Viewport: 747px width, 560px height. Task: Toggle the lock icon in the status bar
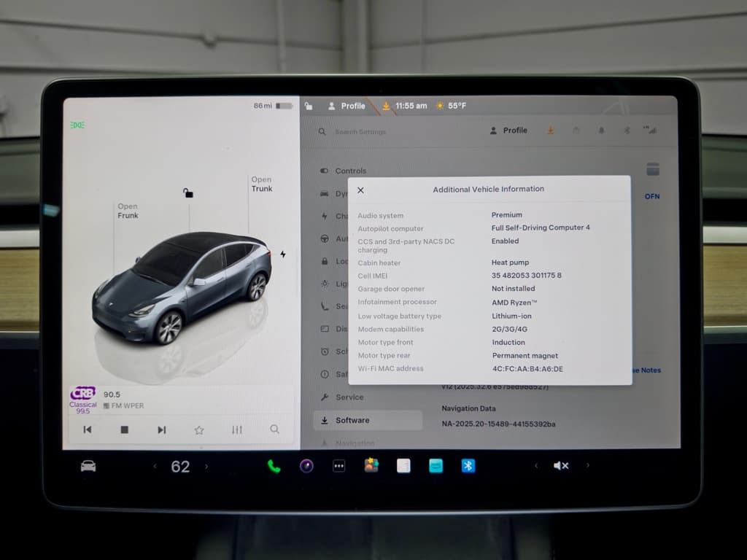[x=308, y=105]
